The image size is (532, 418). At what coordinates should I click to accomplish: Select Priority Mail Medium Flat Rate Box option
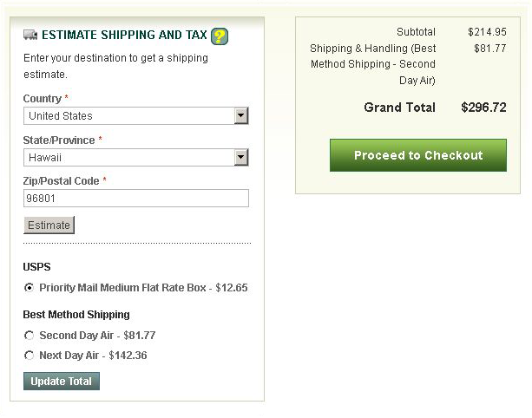click(30, 288)
